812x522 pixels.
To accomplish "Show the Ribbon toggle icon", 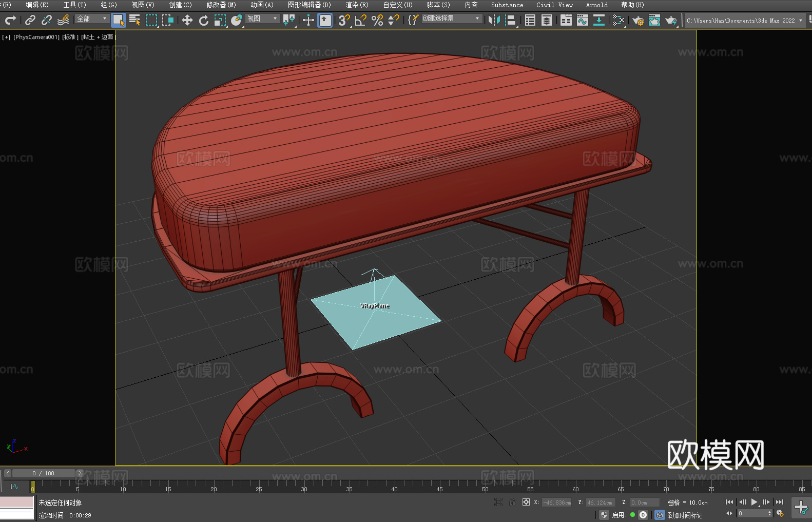I will click(x=566, y=20).
